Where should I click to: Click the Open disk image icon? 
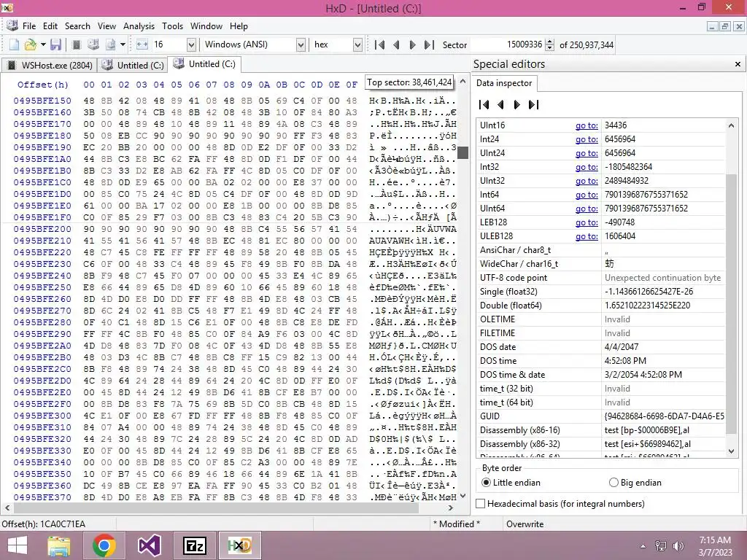click(x=111, y=44)
